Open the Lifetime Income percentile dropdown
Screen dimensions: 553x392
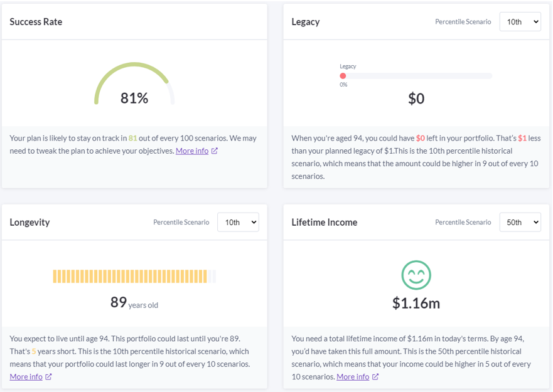tap(520, 222)
